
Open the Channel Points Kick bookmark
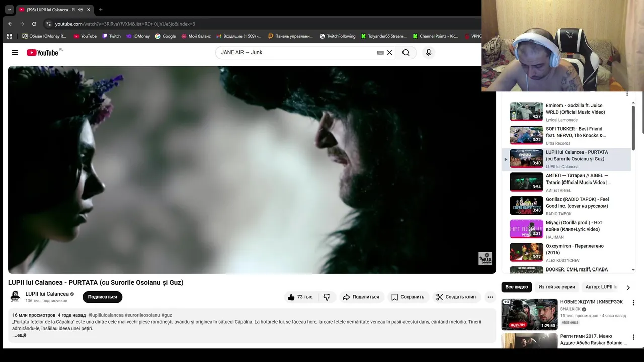coord(435,36)
